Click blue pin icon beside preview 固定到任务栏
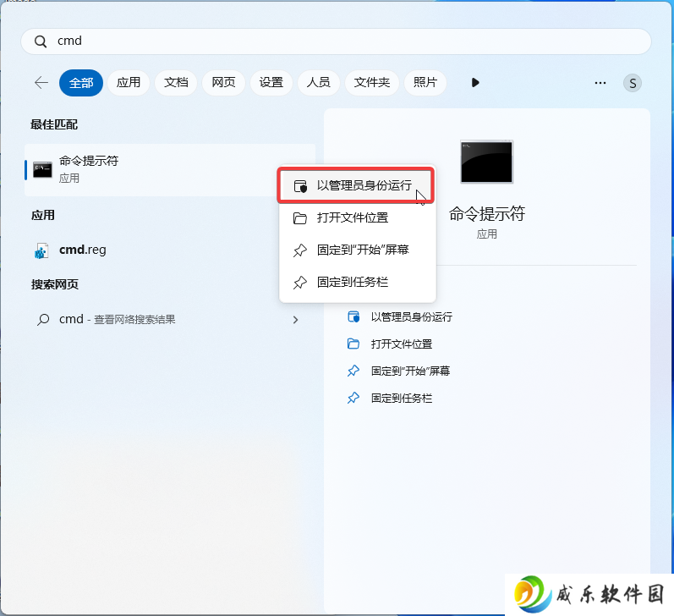Image resolution: width=674 pixels, height=616 pixels. 353,398
